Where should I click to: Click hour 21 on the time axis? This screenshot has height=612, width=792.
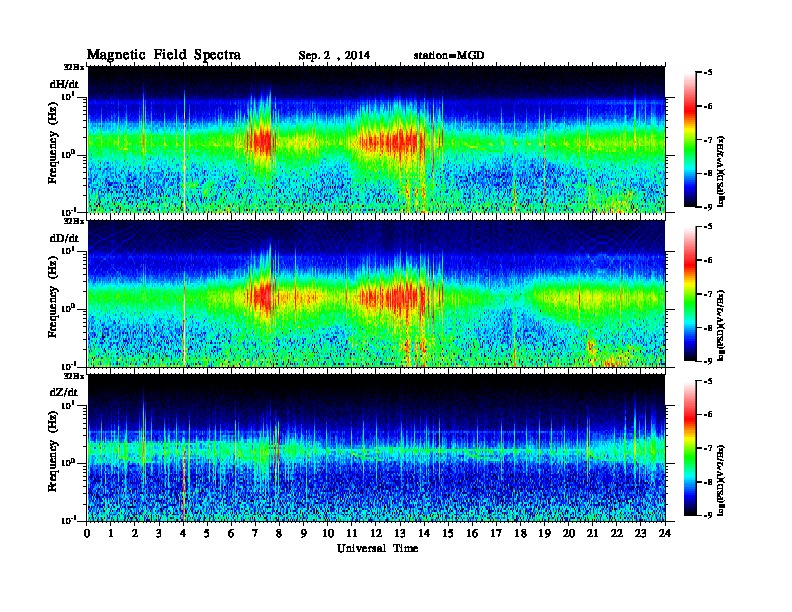592,533
